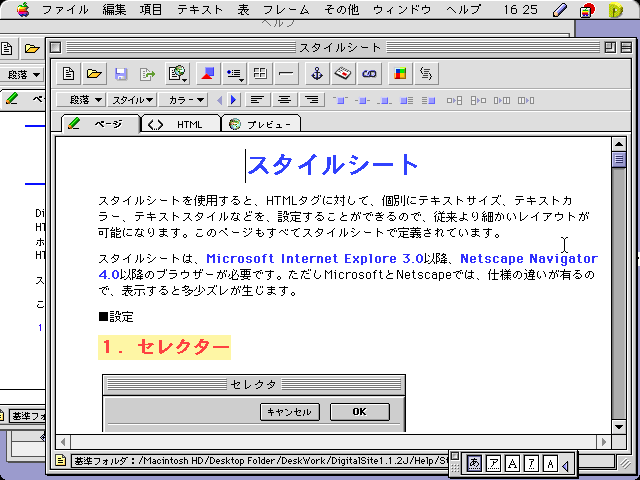Click the export page icon with green arrow
640x480 pixels.
pos(147,73)
